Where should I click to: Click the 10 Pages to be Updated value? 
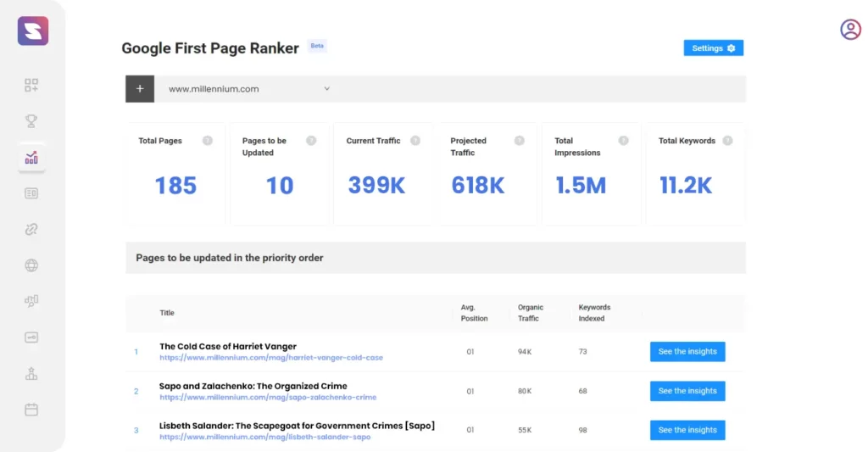280,186
